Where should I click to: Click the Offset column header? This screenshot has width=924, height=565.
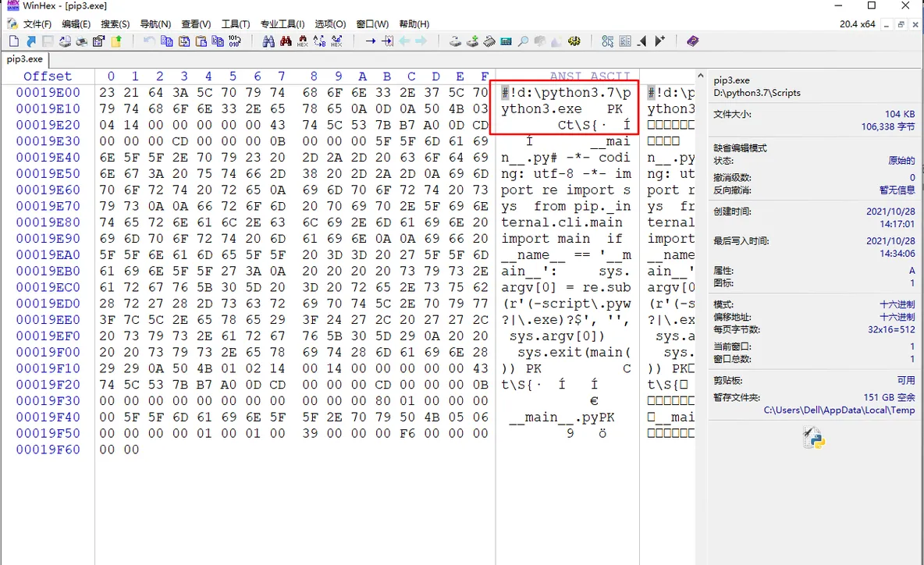tap(48, 76)
